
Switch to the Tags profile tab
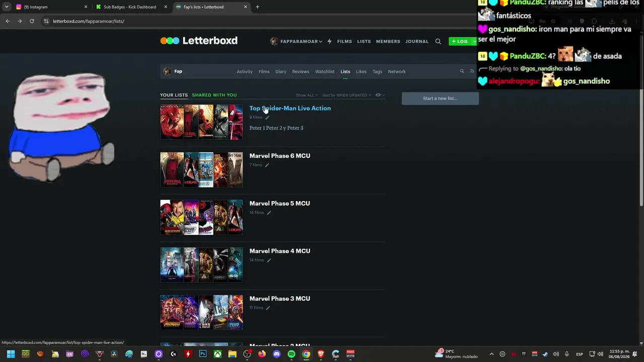click(x=377, y=71)
